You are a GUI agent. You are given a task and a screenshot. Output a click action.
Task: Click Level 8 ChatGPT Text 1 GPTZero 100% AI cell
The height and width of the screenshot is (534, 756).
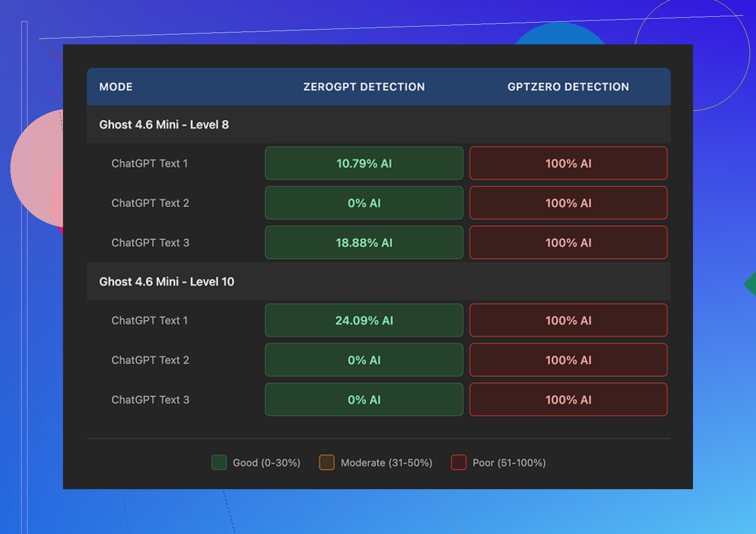[x=568, y=164]
